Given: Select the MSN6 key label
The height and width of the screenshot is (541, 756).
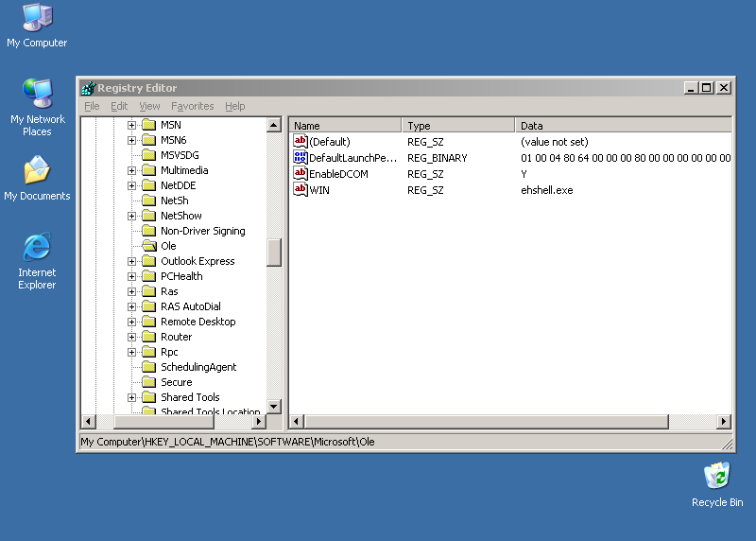Looking at the screenshot, I should tap(174, 140).
